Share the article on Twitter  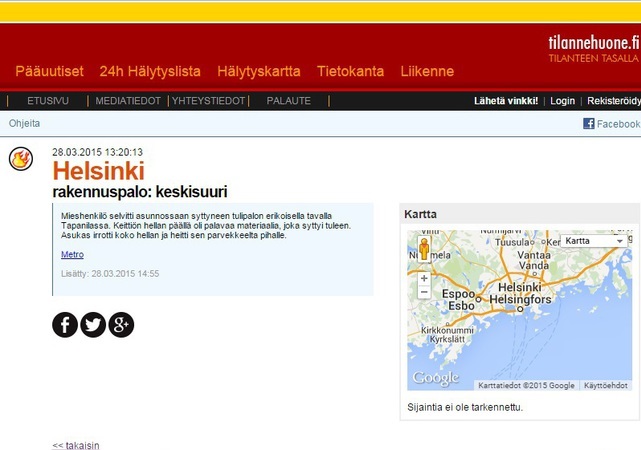click(x=93, y=325)
